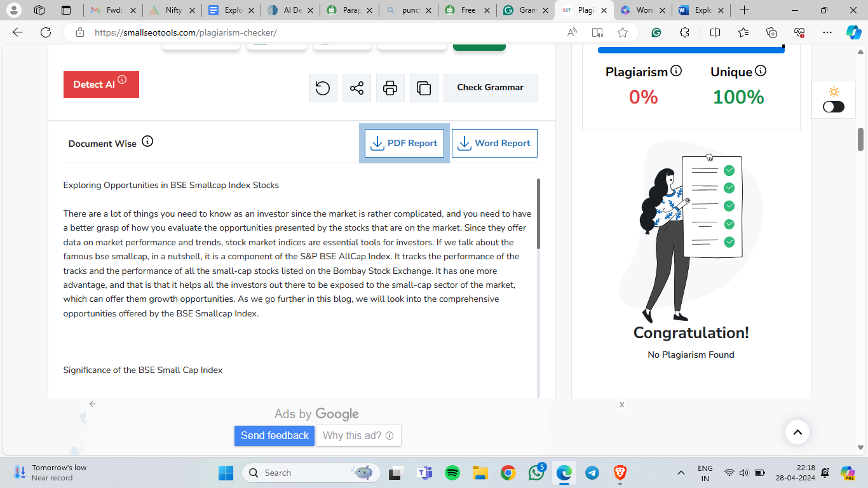Open the Favorites list icon
This screenshot has width=868, height=488.
coord(743,32)
